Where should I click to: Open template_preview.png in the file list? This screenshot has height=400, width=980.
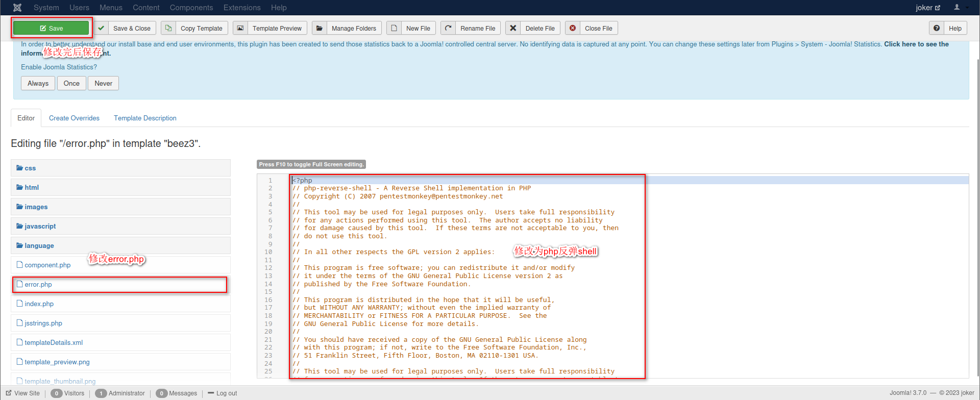[x=120, y=362]
